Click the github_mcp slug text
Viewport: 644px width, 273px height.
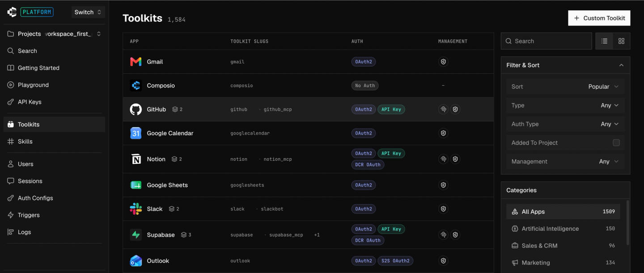point(278,109)
